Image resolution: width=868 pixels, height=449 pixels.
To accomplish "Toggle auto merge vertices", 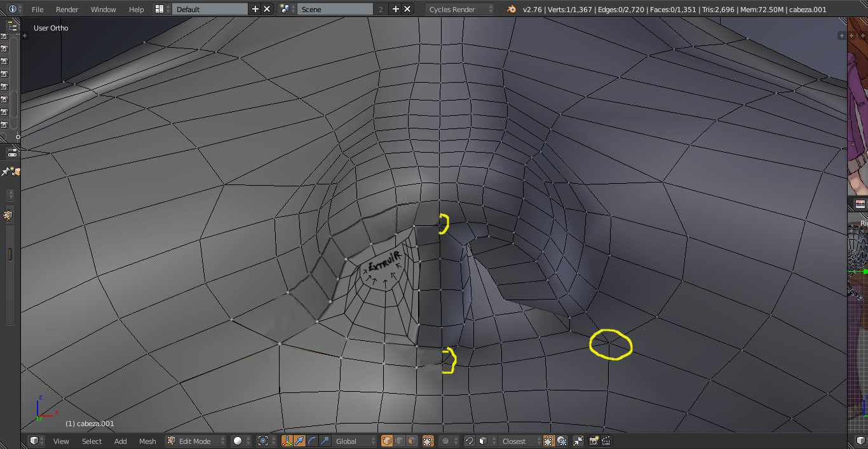I will (578, 441).
